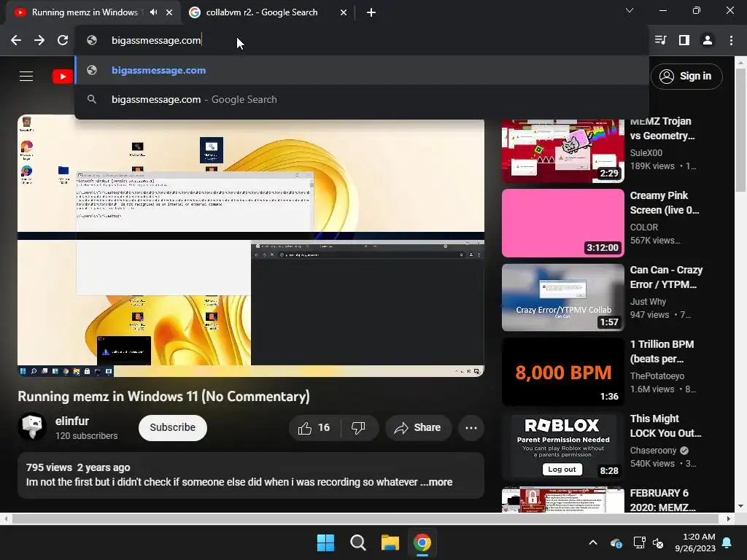Switch to the 'collabvm r2. - Google Search' tab

click(x=262, y=12)
